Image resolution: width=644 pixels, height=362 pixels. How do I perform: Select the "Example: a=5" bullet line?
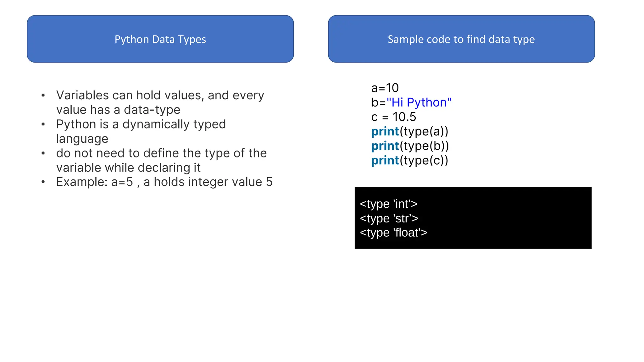tap(164, 182)
